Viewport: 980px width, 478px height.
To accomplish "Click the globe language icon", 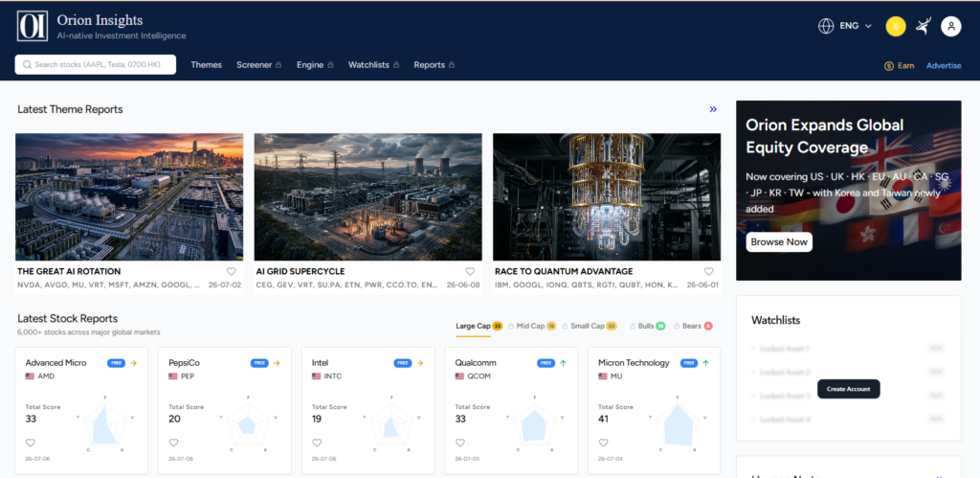I will (x=826, y=26).
